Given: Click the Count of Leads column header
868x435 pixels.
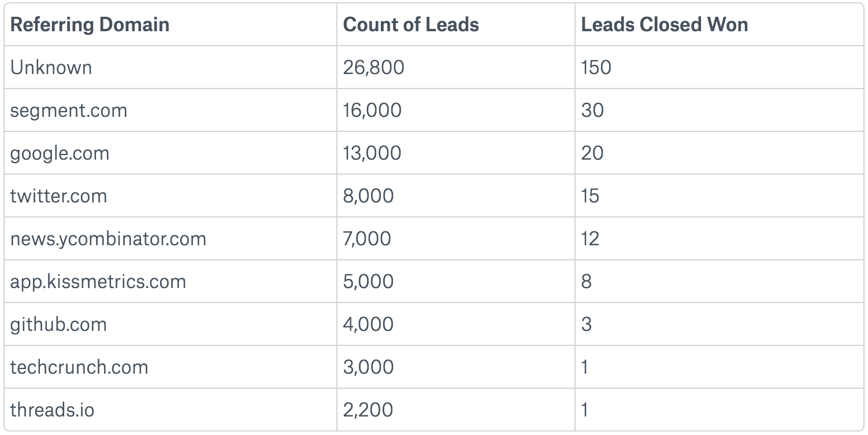Looking at the screenshot, I should 411,24.
